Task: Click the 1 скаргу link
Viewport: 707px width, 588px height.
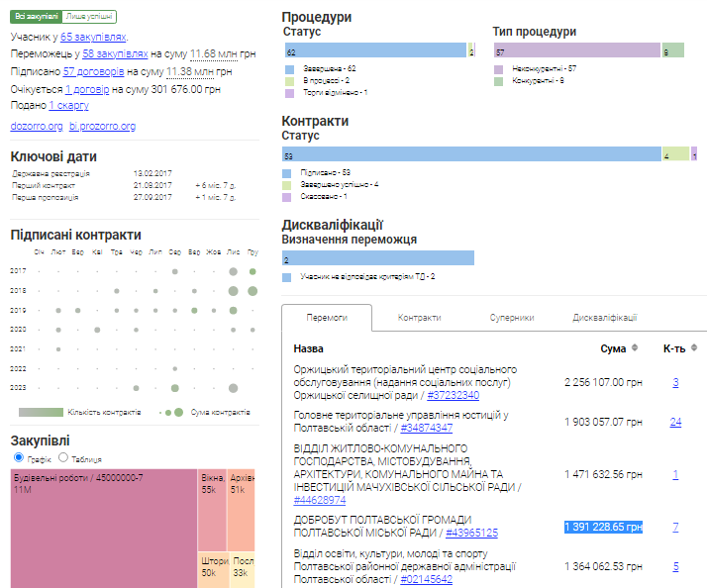Action: [x=68, y=105]
